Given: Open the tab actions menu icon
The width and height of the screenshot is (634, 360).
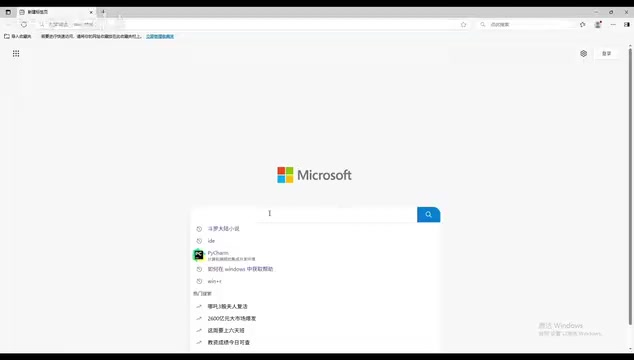Looking at the screenshot, I should (8, 12).
